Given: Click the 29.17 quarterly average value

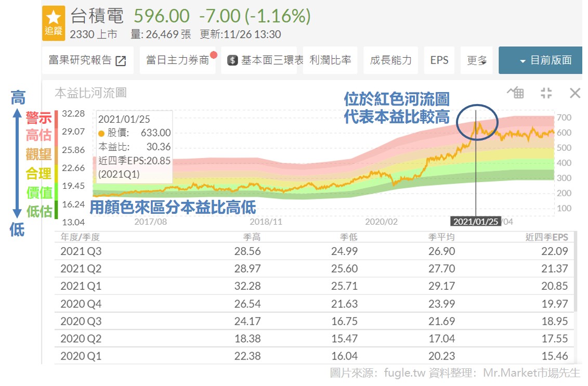Looking at the screenshot, I should [441, 286].
